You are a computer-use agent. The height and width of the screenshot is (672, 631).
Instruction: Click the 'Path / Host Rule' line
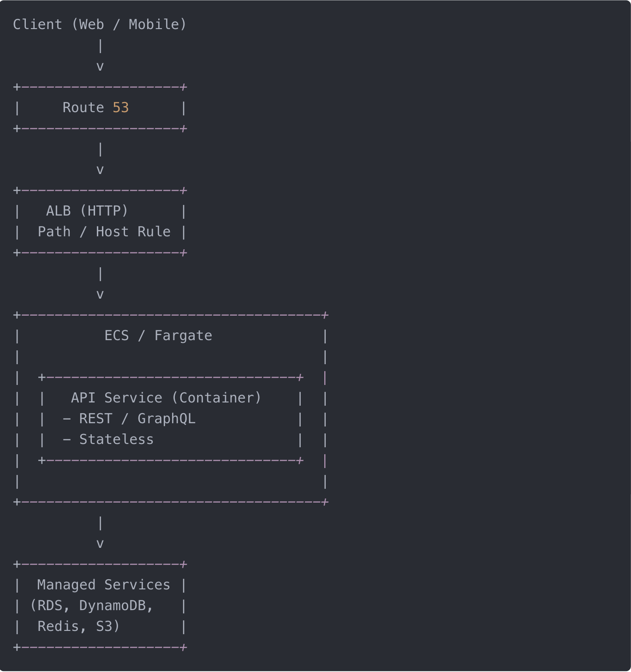[104, 232]
